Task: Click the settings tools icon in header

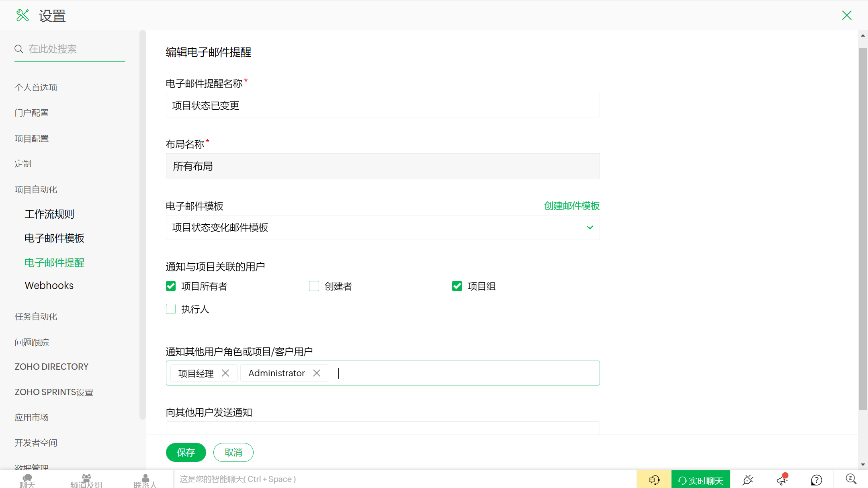Action: (x=23, y=16)
